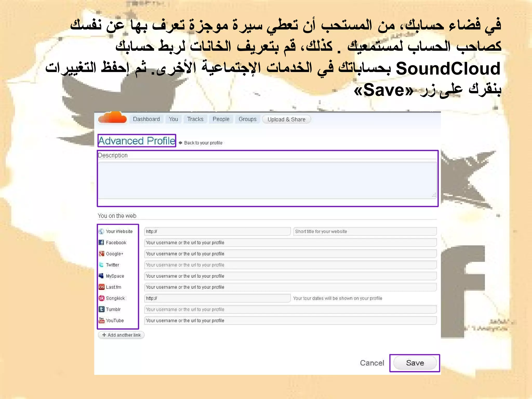Image resolution: width=532 pixels, height=399 pixels.
Task: Click the Upload & Share button
Action: 287,119
